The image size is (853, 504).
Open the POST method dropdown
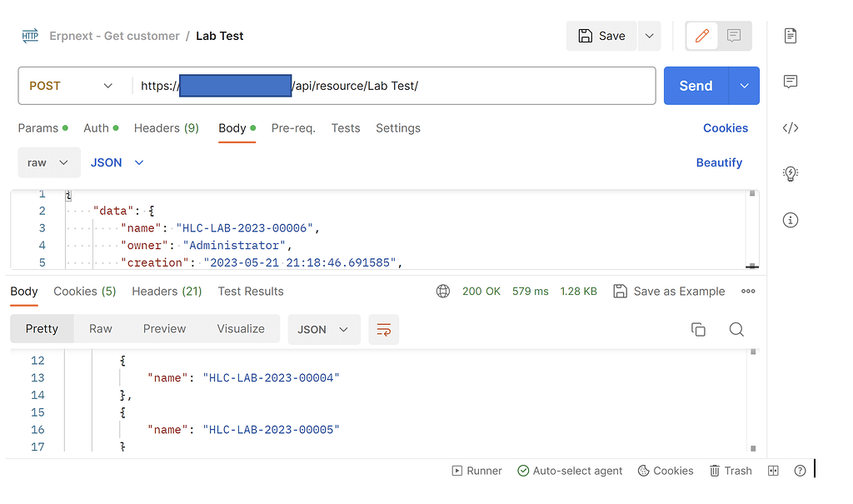coord(72,86)
